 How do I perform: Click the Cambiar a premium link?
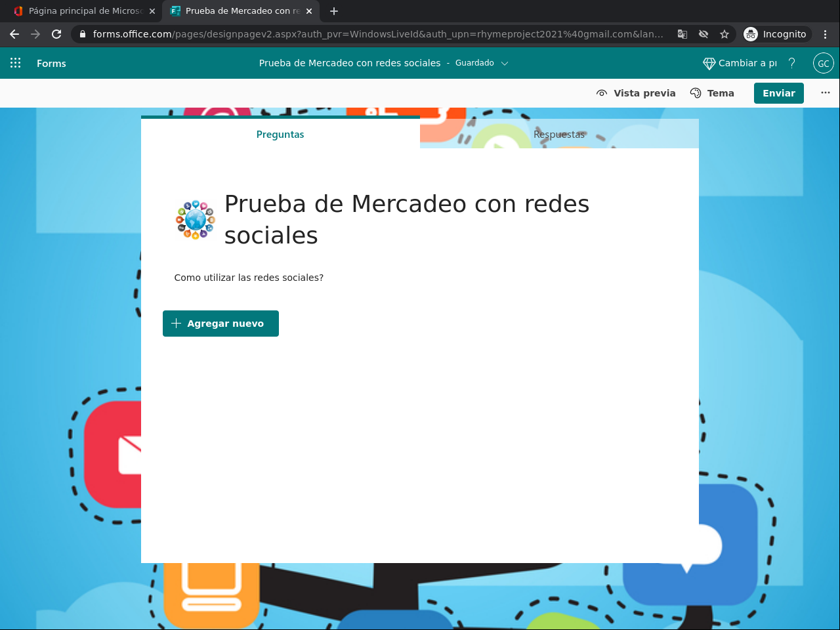pos(740,63)
